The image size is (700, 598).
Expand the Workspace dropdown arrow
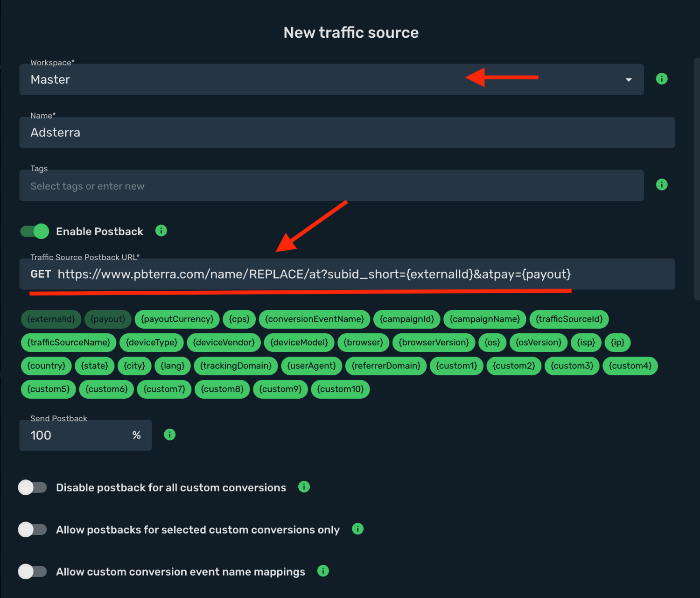[629, 80]
